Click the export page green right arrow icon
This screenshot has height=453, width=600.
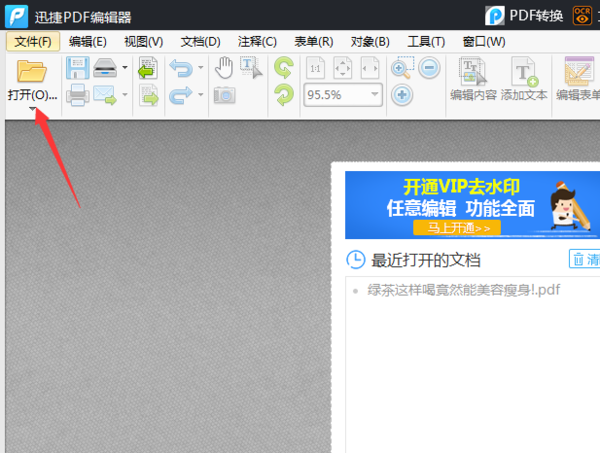pos(148,95)
